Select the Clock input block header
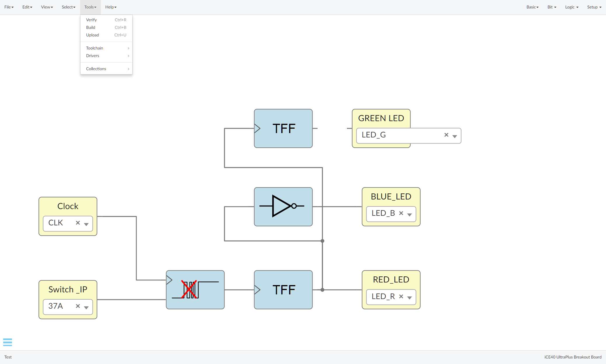606x364 pixels. point(67,206)
